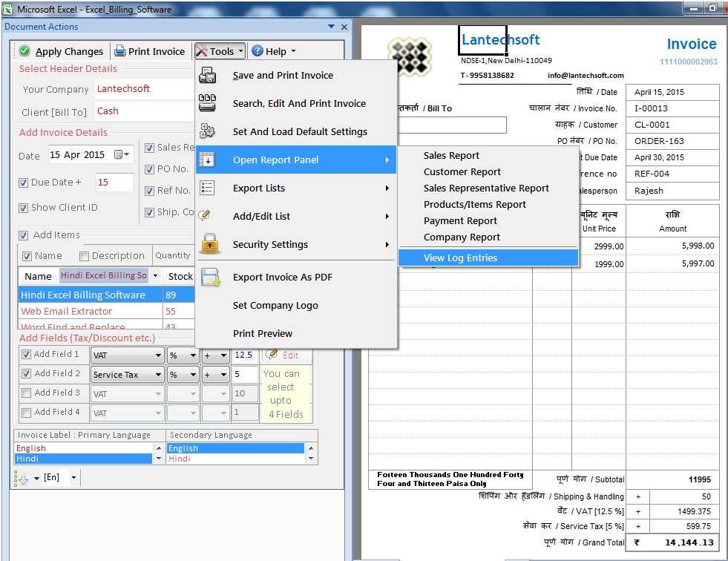Toggle the PO No. checkbox
728x561 pixels.
[149, 169]
